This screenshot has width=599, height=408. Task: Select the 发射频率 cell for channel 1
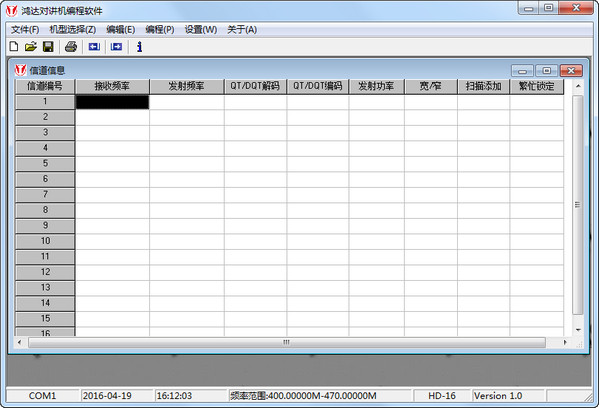pos(187,102)
